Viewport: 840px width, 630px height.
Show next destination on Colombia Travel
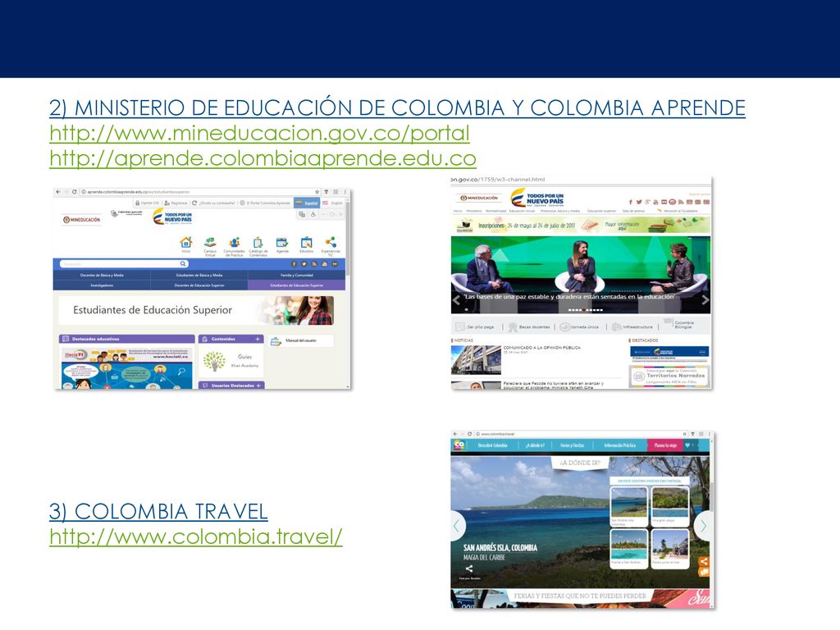click(x=703, y=526)
